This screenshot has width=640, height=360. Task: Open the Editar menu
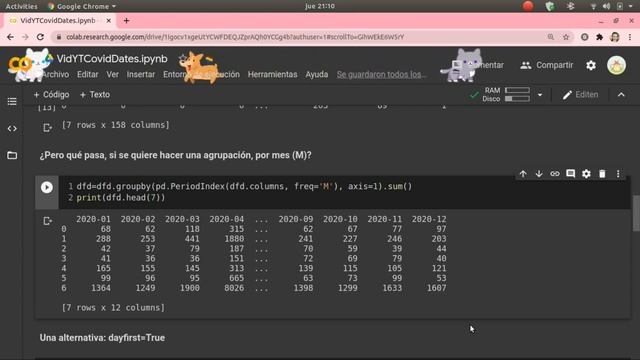87,74
